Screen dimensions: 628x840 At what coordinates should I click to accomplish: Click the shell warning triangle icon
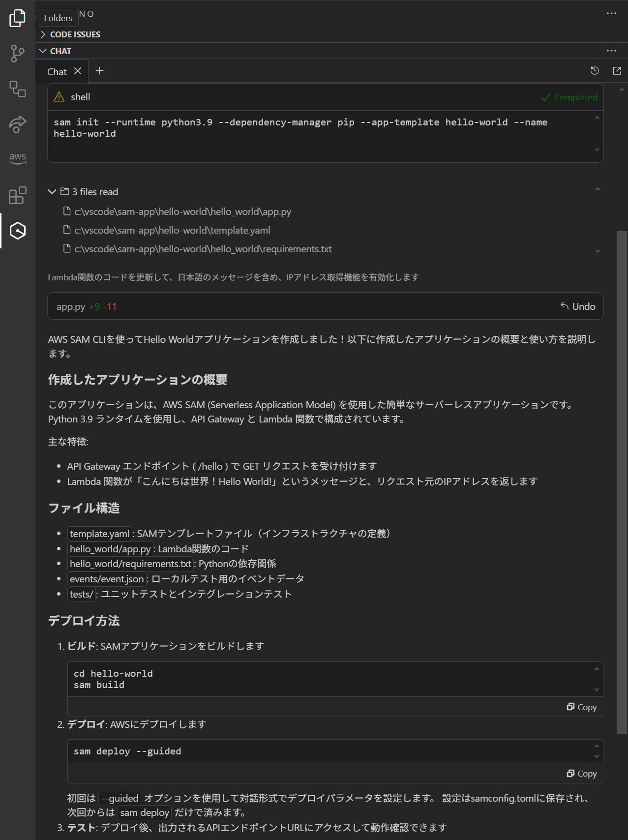59,97
